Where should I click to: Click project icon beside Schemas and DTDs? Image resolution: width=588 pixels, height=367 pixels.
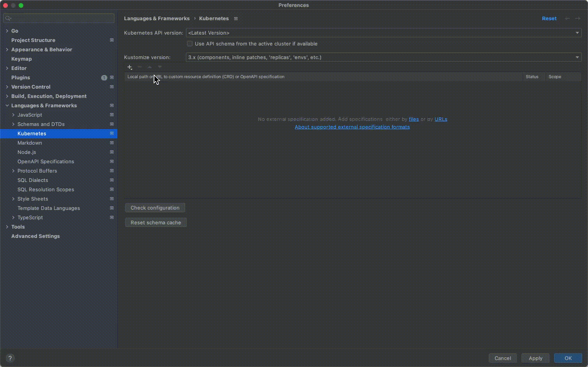(x=112, y=124)
